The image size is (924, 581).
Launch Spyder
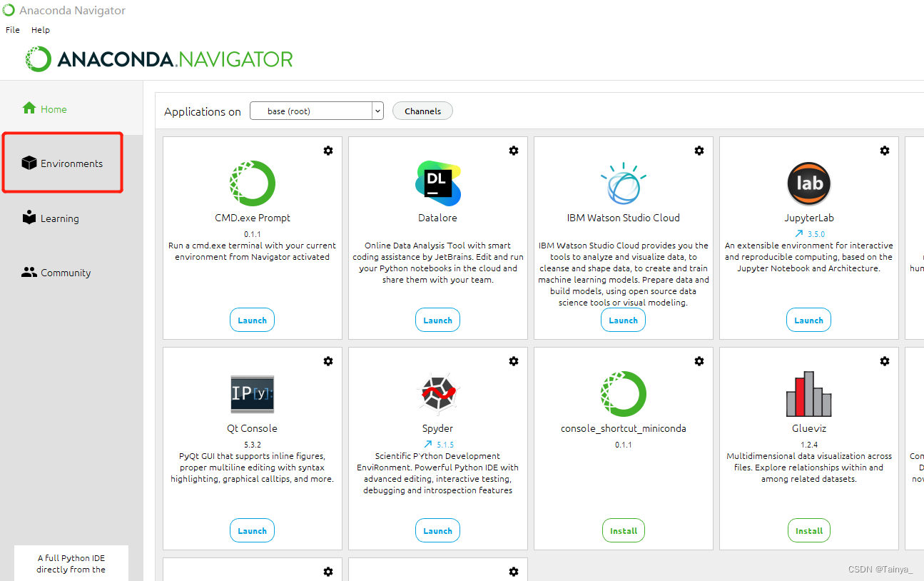click(437, 530)
